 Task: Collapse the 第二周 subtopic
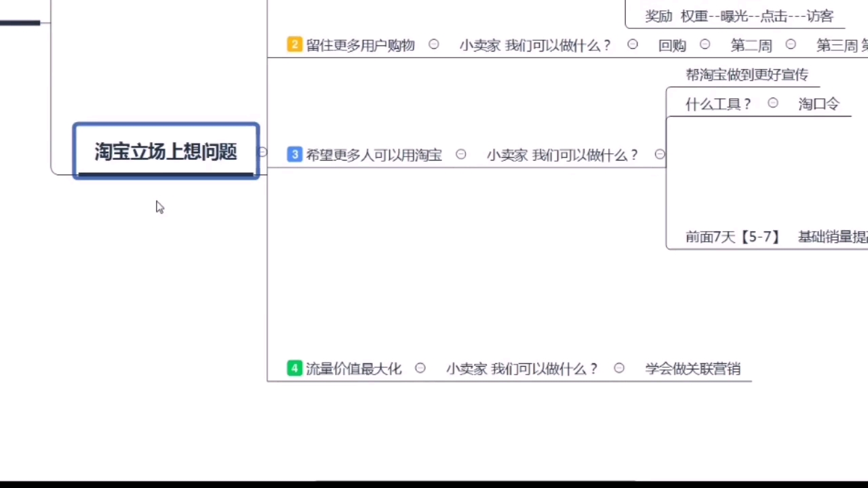[x=791, y=44]
